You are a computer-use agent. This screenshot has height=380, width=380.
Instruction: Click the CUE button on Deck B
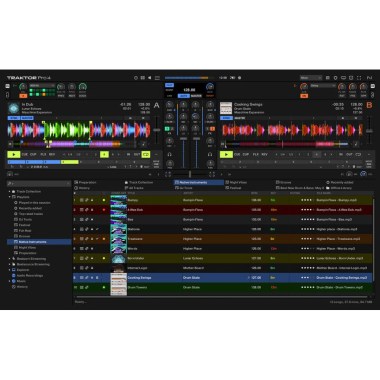pyautogui.click(x=237, y=155)
